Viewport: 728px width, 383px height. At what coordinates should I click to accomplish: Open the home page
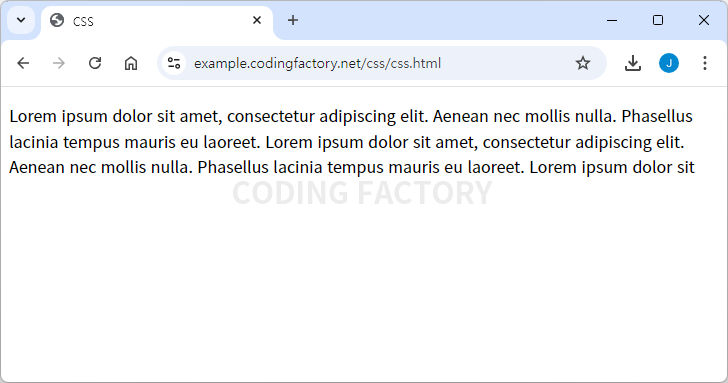131,63
